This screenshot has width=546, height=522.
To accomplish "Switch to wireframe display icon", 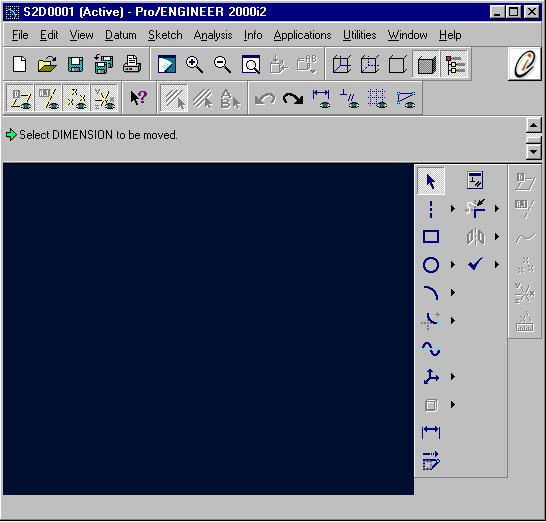I will tap(342, 64).
